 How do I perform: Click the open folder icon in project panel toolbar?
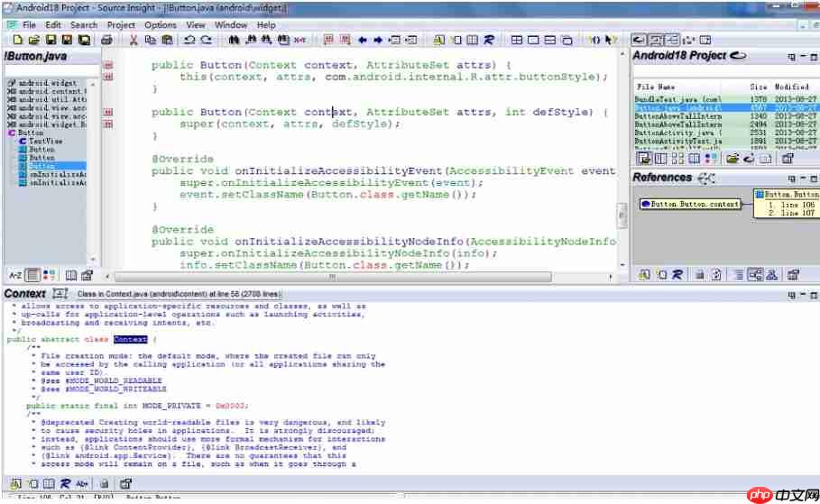pos(732,159)
